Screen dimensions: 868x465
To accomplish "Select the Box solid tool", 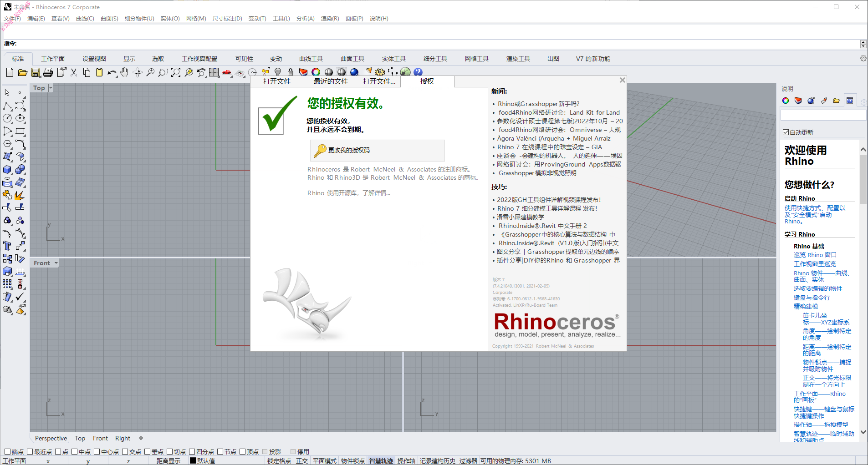I will click(x=7, y=170).
